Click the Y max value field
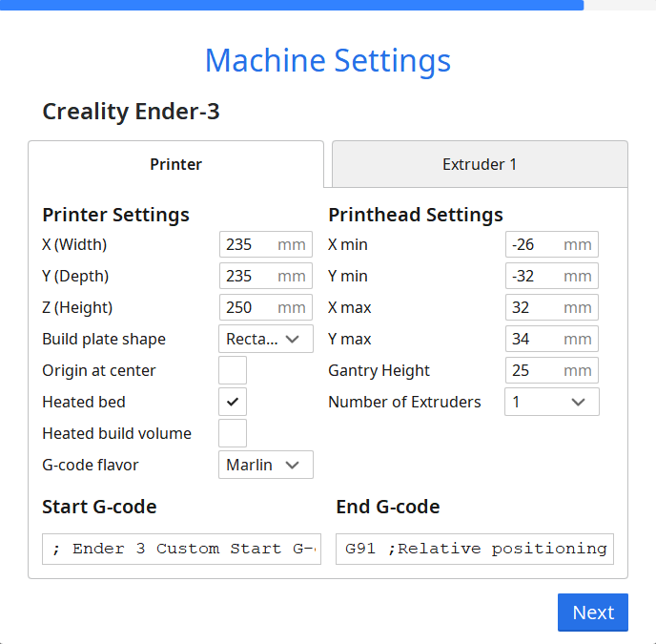 pos(552,339)
